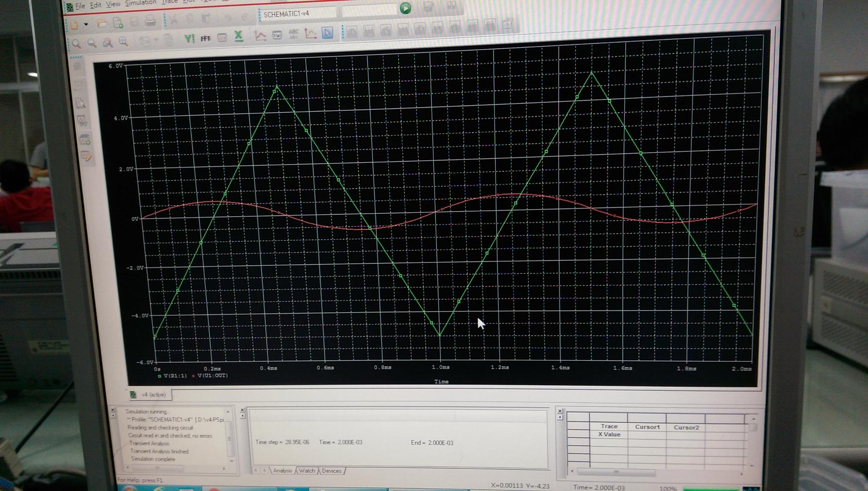Open the Trace menu
Image resolution: width=868 pixels, height=491 pixels.
point(170,2)
